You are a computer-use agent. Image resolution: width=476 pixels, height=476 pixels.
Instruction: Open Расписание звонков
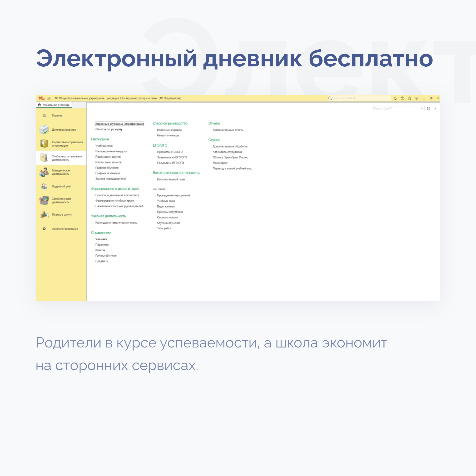108,162
